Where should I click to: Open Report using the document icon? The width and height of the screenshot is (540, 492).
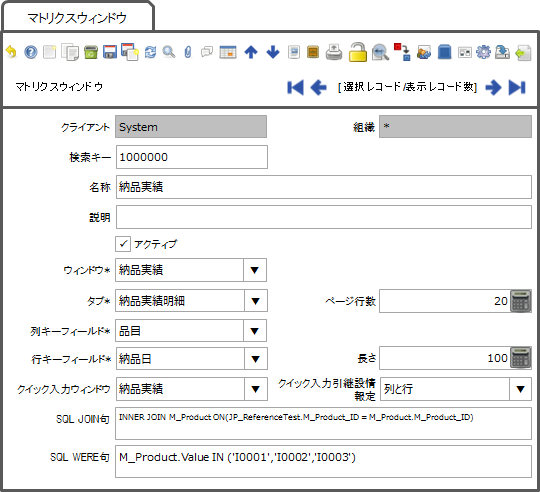tap(294, 52)
